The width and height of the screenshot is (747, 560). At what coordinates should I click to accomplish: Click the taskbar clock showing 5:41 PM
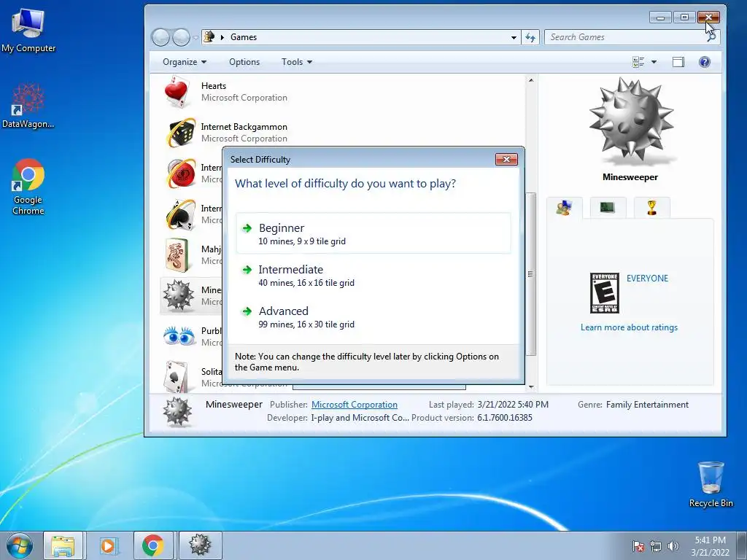tap(710, 546)
